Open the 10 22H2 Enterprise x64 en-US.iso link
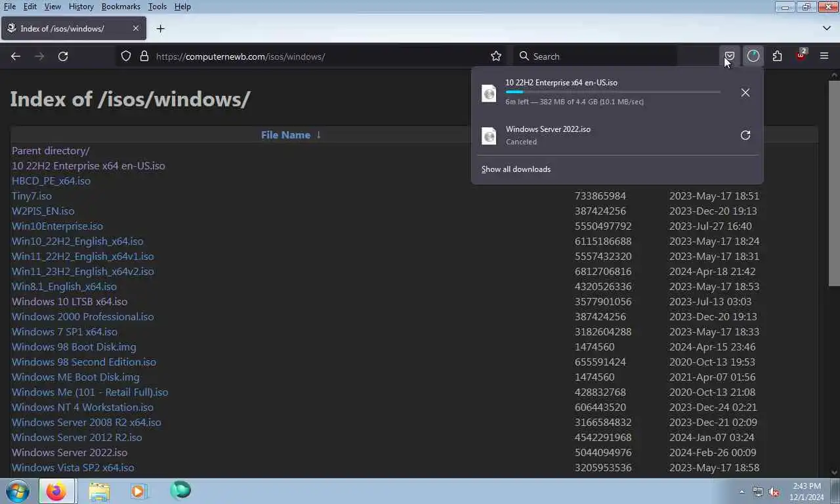840x504 pixels. pyautogui.click(x=89, y=165)
